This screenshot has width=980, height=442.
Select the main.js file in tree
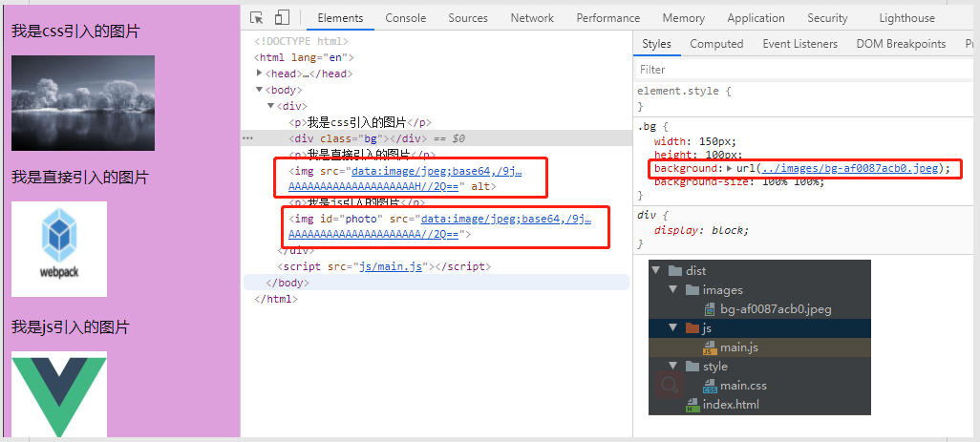(x=738, y=347)
